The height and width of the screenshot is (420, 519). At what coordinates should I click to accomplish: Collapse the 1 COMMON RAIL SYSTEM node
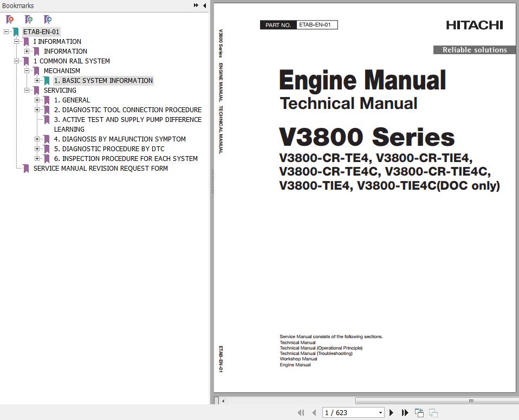(x=17, y=61)
